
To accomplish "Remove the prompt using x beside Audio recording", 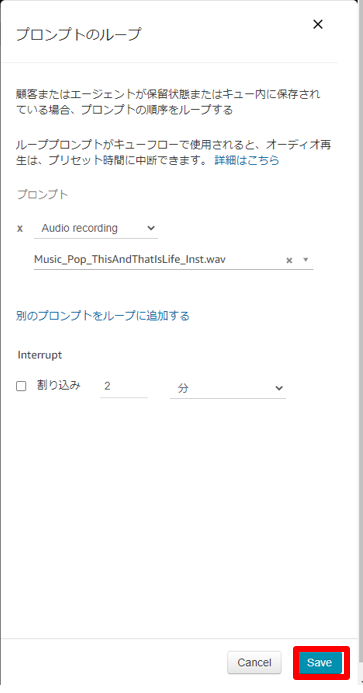I will pos(20,228).
